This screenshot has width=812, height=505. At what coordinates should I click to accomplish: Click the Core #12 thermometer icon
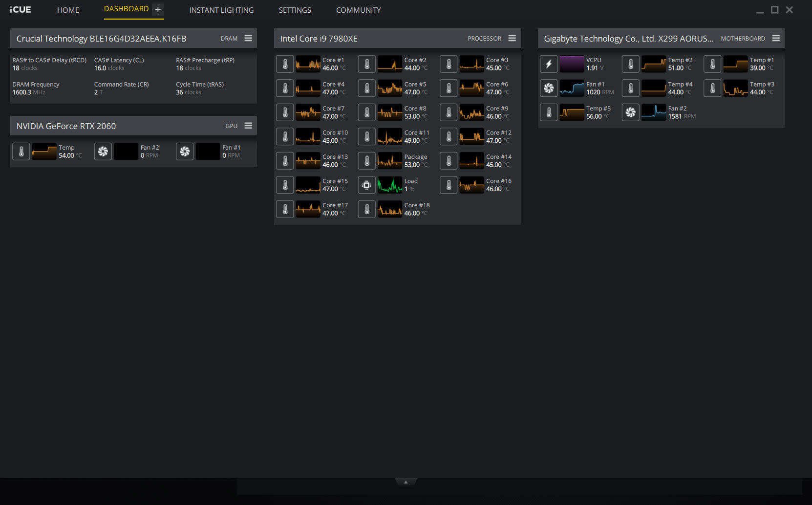(x=449, y=136)
